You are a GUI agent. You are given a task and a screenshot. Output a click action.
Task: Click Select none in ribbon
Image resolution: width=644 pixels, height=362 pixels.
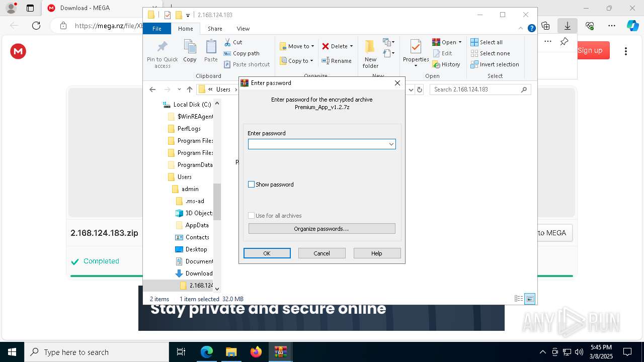point(490,53)
